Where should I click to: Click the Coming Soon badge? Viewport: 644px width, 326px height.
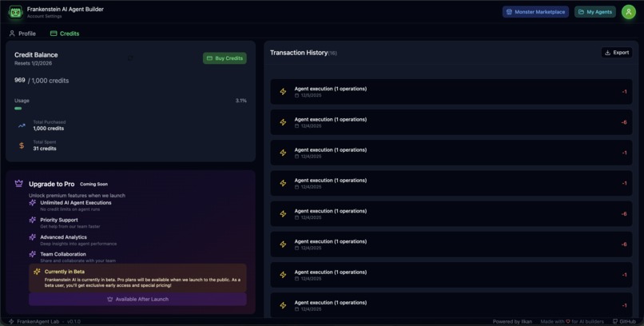93,184
